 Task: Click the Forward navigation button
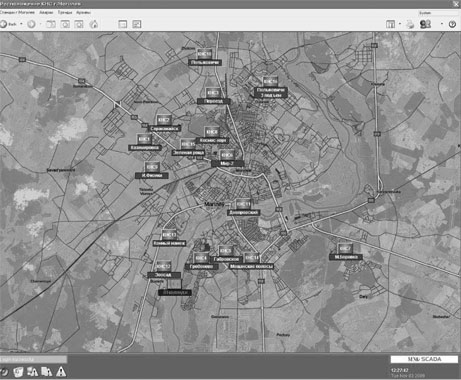[x=31, y=24]
